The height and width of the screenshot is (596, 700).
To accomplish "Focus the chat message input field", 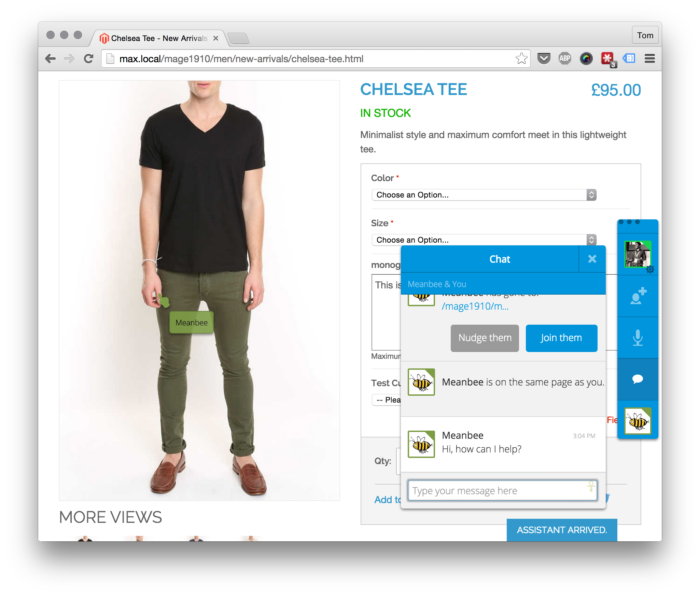I will [x=502, y=490].
